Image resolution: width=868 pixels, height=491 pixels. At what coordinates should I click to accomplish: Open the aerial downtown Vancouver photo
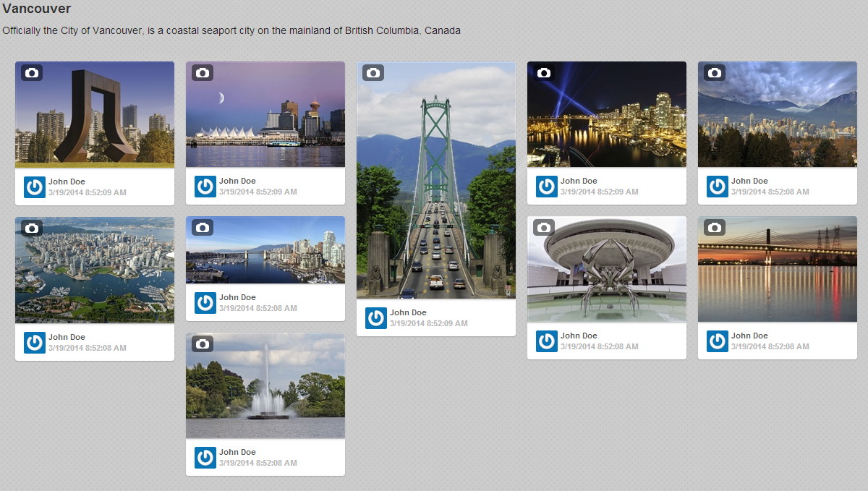click(x=95, y=270)
